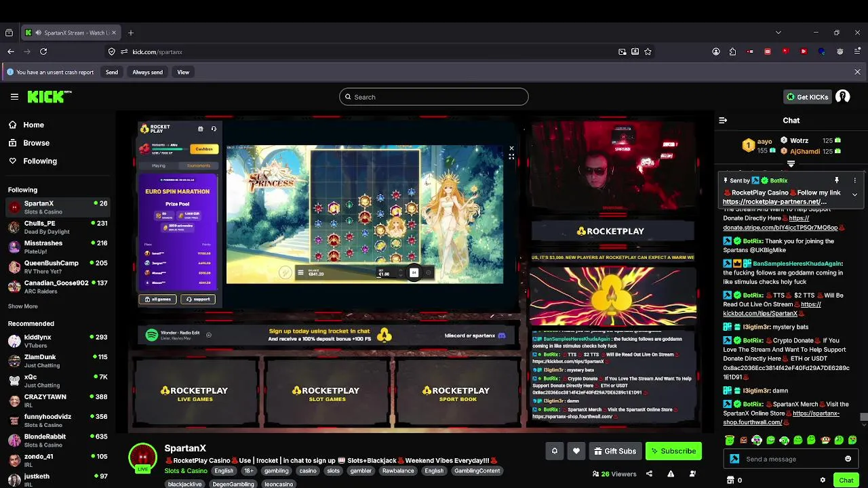This screenshot has height=488, width=868.
Task: Open rocketplay-partners.net link in pinned message
Action: pyautogui.click(x=774, y=201)
